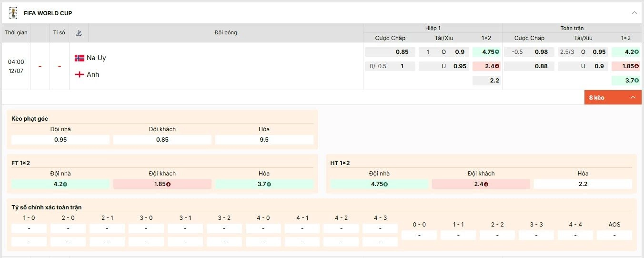
Task: Select the cell under score 0 - 0
Action: [x=419, y=235]
